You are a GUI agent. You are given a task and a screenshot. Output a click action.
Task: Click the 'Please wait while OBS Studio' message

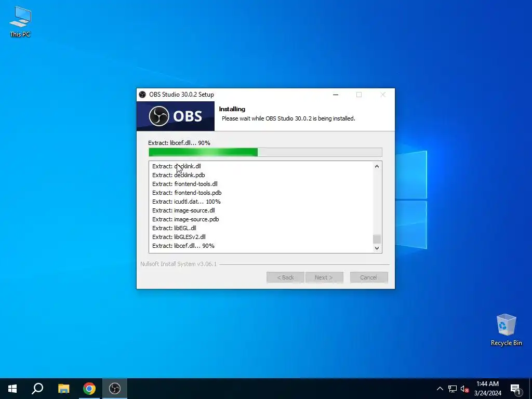pyautogui.click(x=288, y=118)
